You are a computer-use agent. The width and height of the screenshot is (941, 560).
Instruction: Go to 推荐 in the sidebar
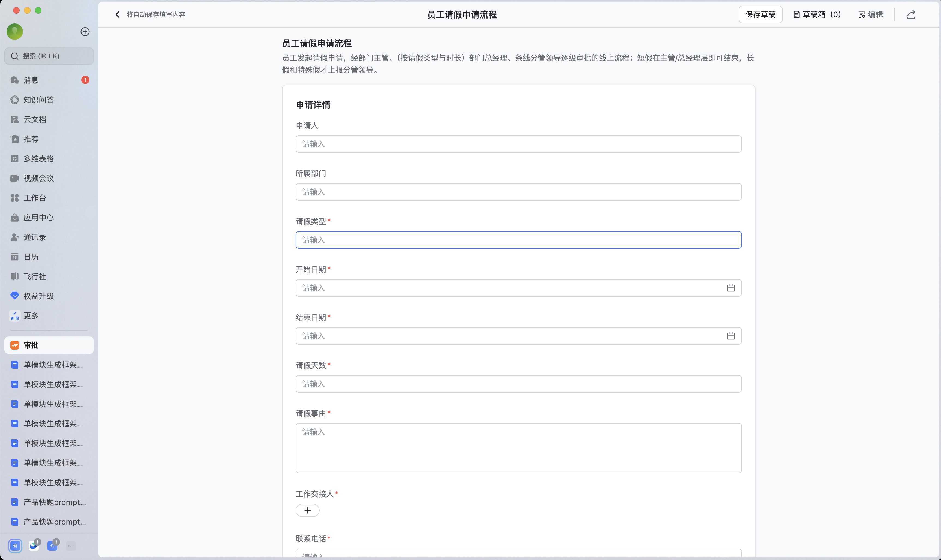pyautogui.click(x=49, y=139)
